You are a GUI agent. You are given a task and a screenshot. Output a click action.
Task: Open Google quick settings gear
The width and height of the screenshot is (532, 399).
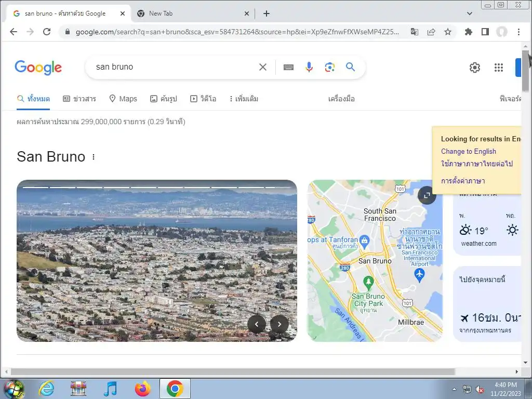coord(475,68)
